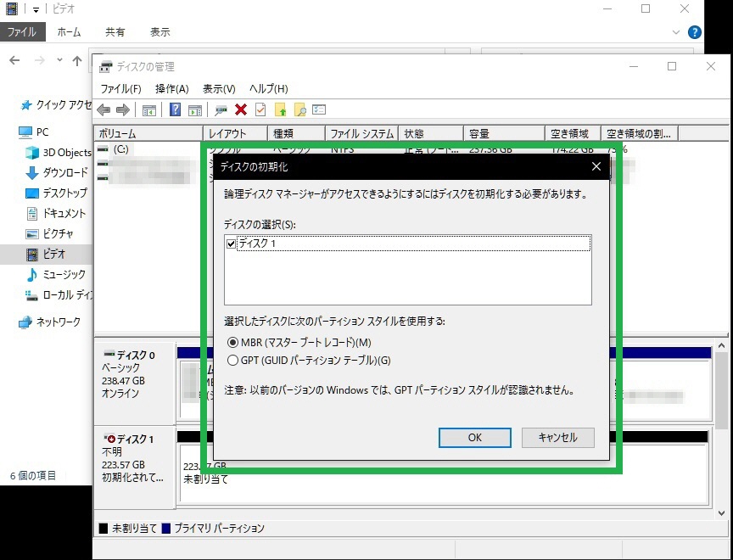Viewport: 733px width, 560px height.
Task: Open ダウンロード folder in sidebar
Action: point(57,172)
